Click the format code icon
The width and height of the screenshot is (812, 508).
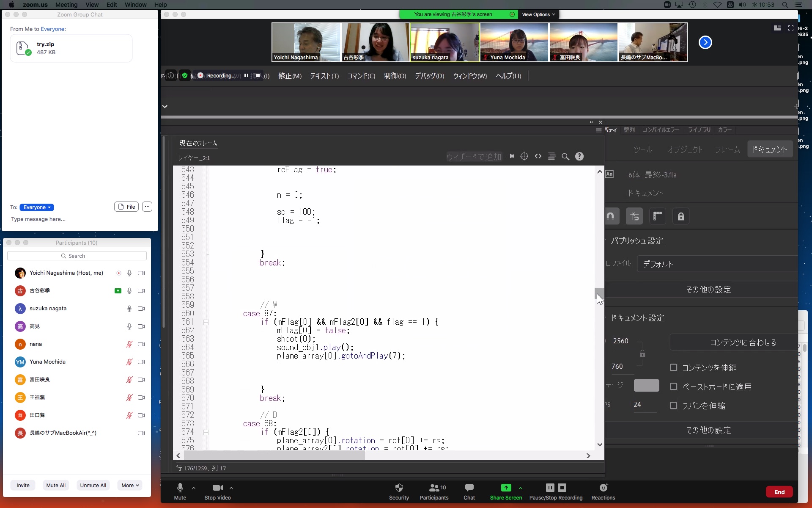(551, 156)
